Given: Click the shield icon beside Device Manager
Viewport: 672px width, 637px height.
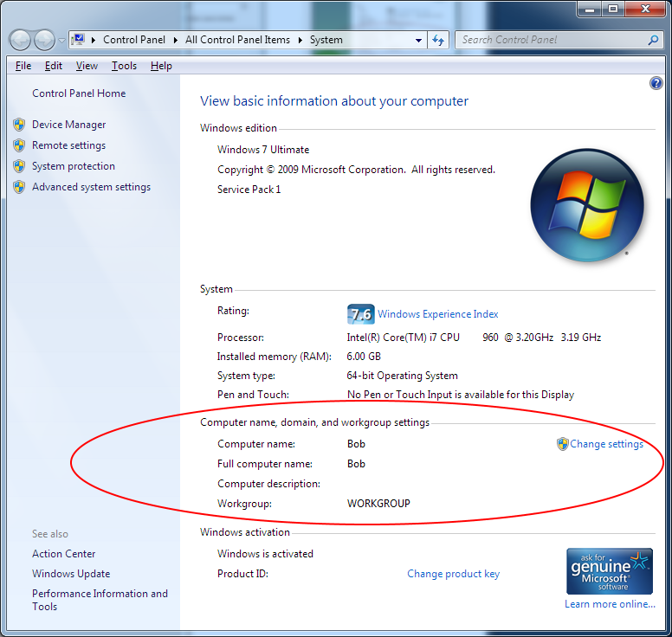Looking at the screenshot, I should click(19, 125).
